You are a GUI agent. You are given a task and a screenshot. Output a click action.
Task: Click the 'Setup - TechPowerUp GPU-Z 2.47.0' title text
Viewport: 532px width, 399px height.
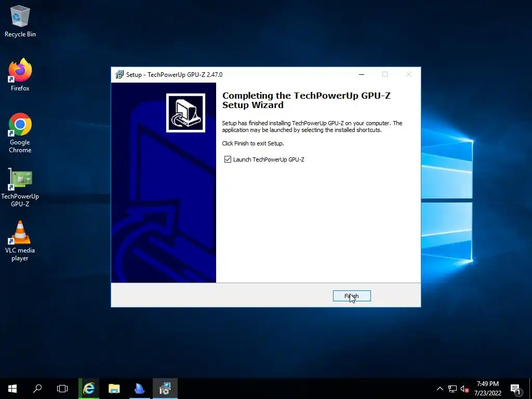175,75
